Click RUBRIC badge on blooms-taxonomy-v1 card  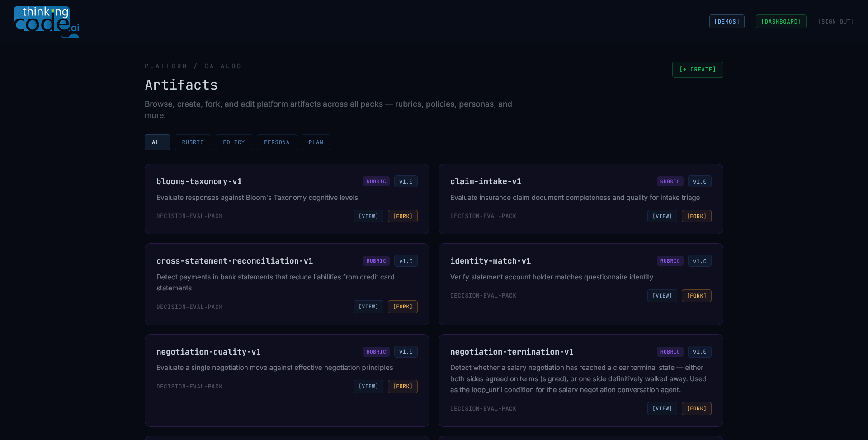(x=376, y=181)
